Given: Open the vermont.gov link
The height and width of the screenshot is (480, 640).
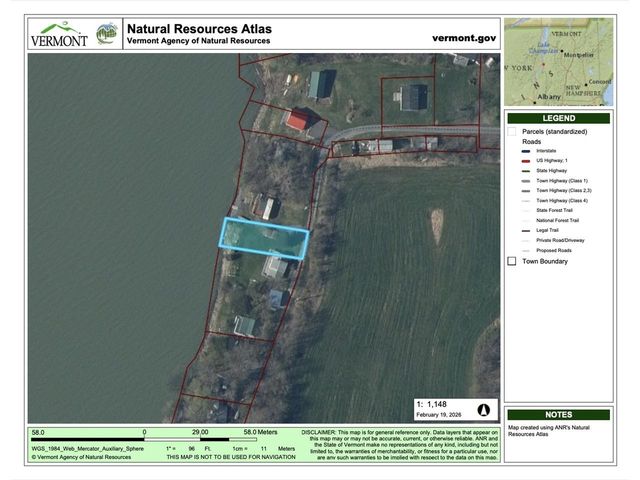Looking at the screenshot, I should (463, 37).
